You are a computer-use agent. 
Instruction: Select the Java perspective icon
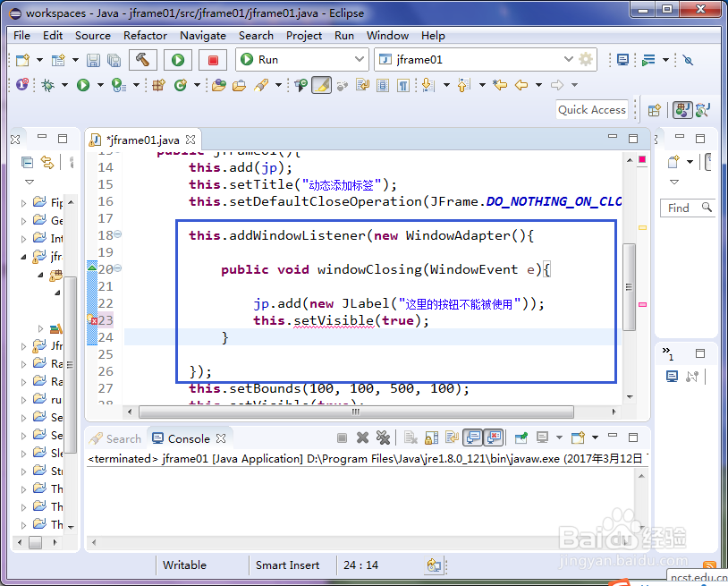(x=682, y=109)
